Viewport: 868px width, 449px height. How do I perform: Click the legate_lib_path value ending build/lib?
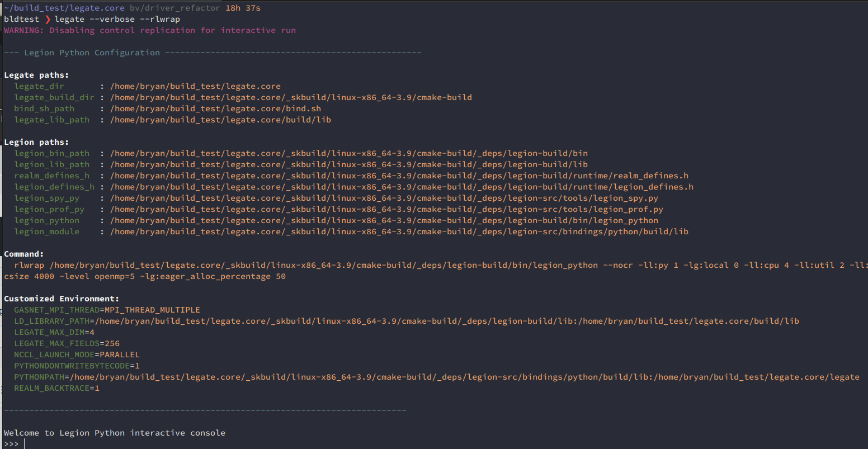coord(220,120)
